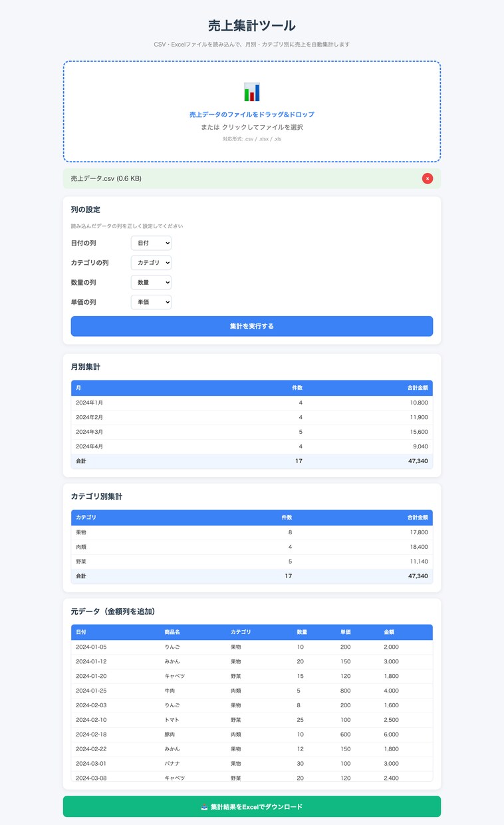
Task: Click the 金額 column header in source data
Action: pyautogui.click(x=389, y=632)
